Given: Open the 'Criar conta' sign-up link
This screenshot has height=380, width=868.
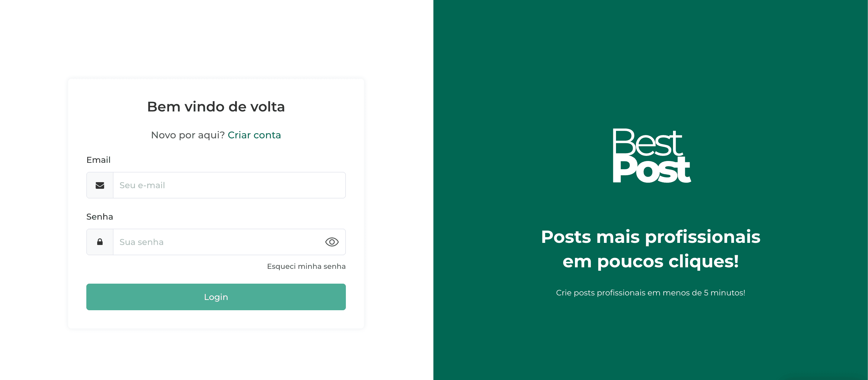Looking at the screenshot, I should click(254, 135).
